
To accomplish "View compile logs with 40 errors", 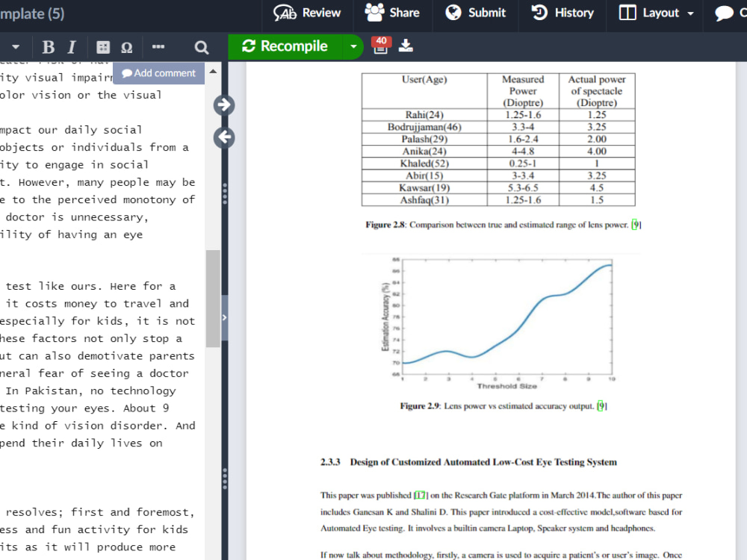I will pyautogui.click(x=381, y=46).
